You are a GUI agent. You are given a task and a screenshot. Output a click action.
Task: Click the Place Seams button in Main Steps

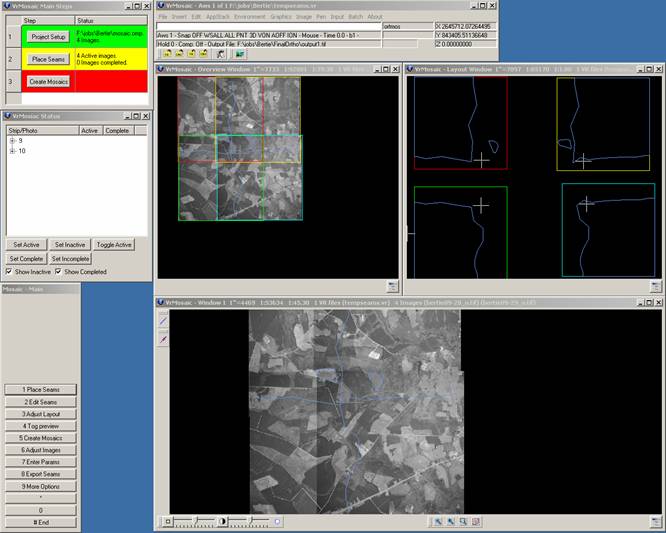click(x=48, y=59)
